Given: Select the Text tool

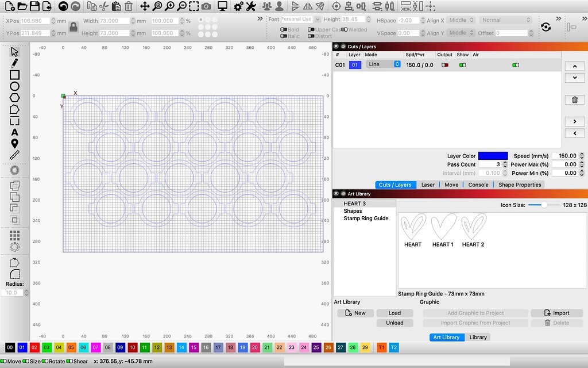Looking at the screenshot, I should tap(14, 133).
